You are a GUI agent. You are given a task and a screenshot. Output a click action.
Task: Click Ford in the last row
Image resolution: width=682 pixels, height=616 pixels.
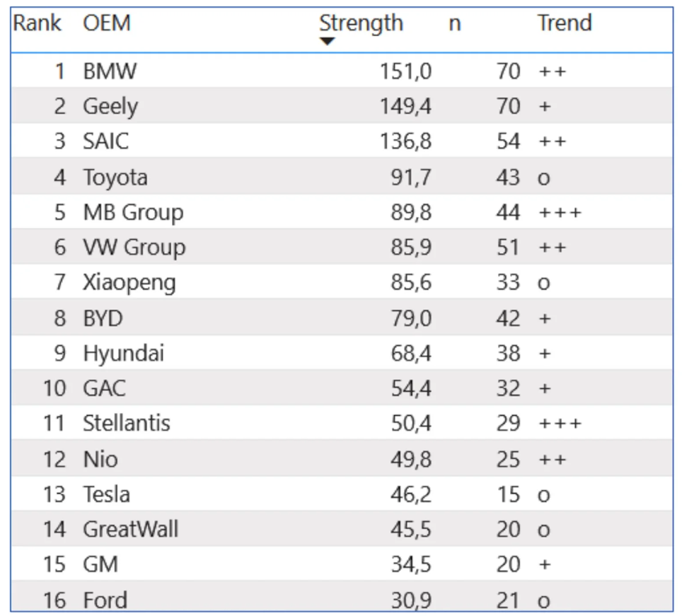coord(105,600)
